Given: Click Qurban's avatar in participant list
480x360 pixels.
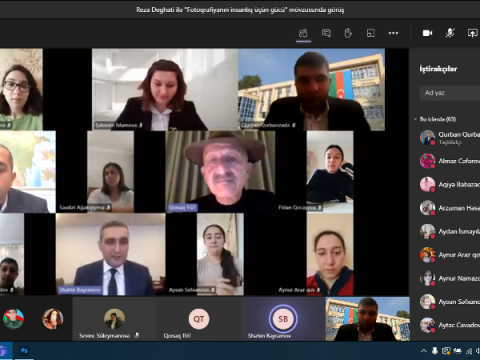Looking at the screenshot, I should coord(427,137).
